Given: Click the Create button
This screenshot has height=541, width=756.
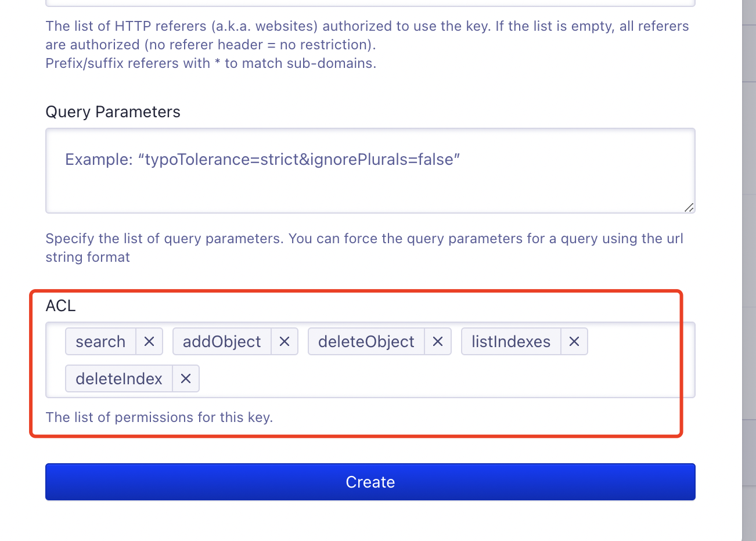Looking at the screenshot, I should click(370, 482).
